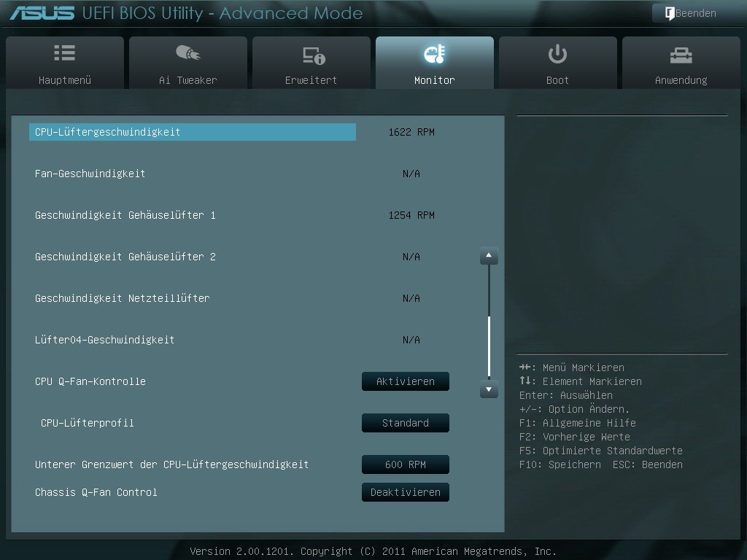This screenshot has height=560, width=747.
Task: Click the F5: Optimierte Standardwerte hint
Action: 601,451
